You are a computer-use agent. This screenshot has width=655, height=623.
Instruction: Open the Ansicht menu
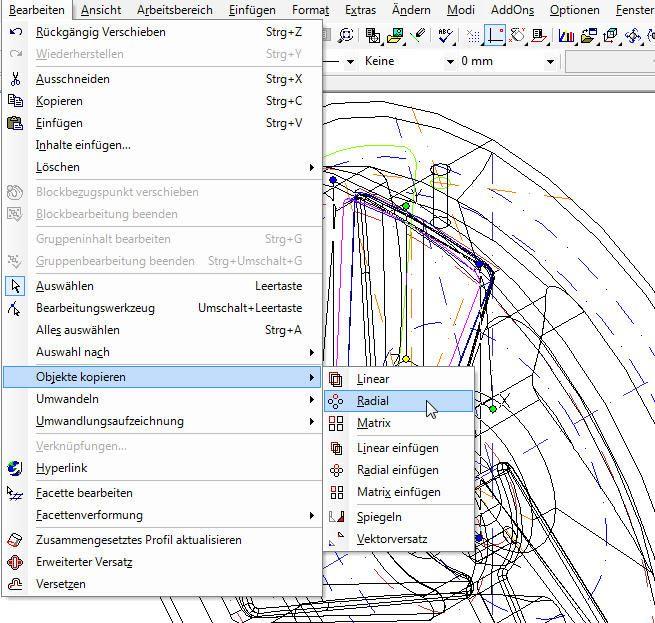click(x=101, y=10)
